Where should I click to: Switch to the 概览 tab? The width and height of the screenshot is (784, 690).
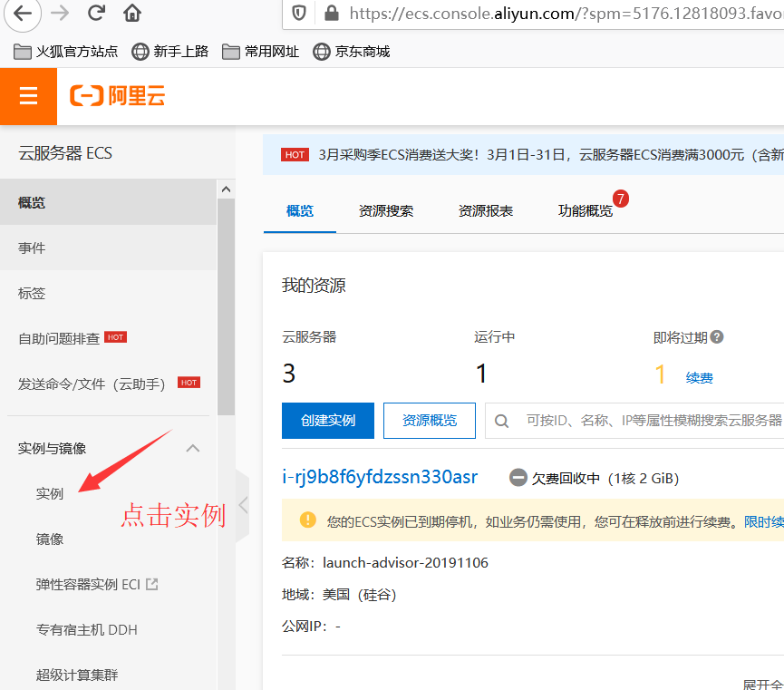point(299,210)
